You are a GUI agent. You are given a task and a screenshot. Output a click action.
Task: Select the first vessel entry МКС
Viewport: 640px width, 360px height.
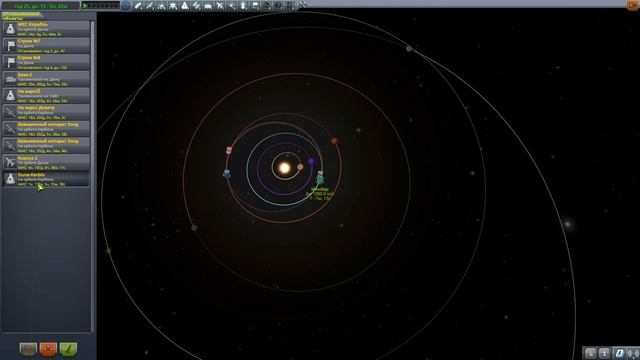point(46,29)
